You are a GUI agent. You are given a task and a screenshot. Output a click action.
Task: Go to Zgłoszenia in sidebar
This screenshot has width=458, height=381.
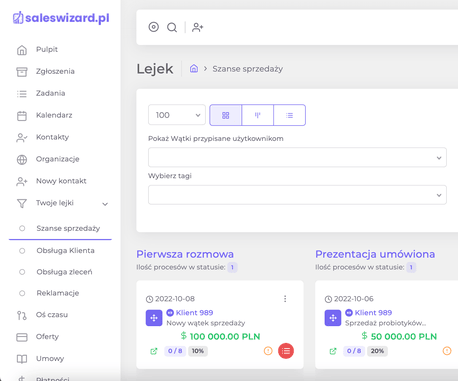[55, 71]
